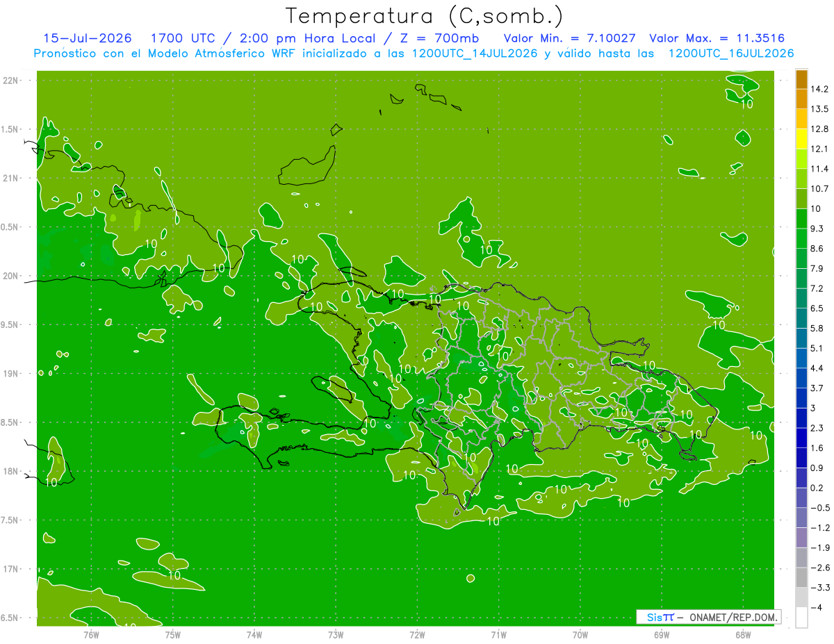
Task: Click the '14.2' color scale label
Action: pyautogui.click(x=820, y=89)
